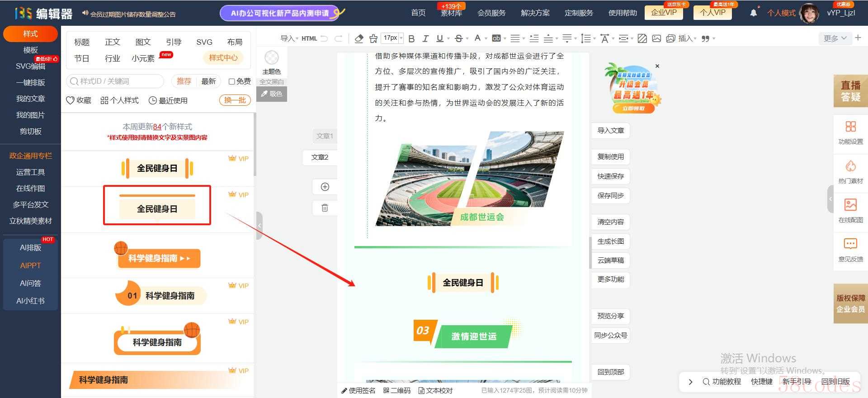
Task: Click the circled plus add icon
Action: [325, 187]
